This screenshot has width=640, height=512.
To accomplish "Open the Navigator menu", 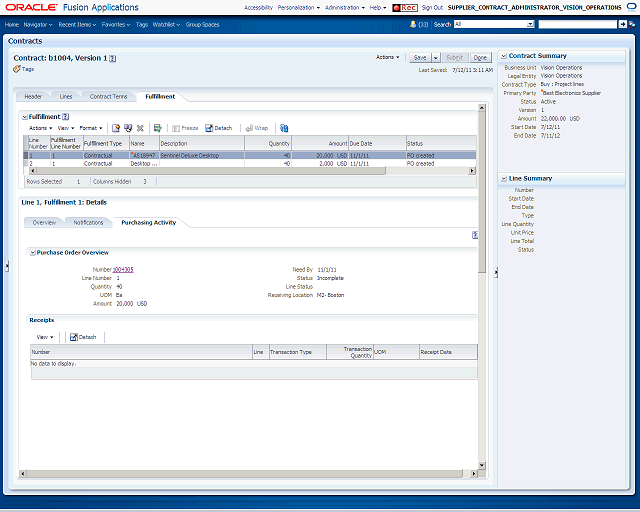I will (38, 24).
